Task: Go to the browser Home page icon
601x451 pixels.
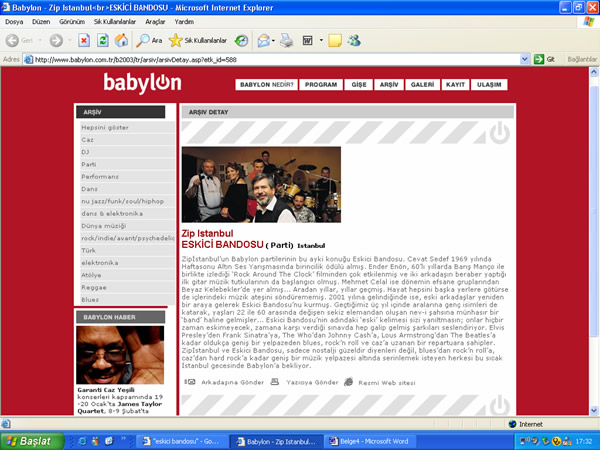Action: coord(120,40)
